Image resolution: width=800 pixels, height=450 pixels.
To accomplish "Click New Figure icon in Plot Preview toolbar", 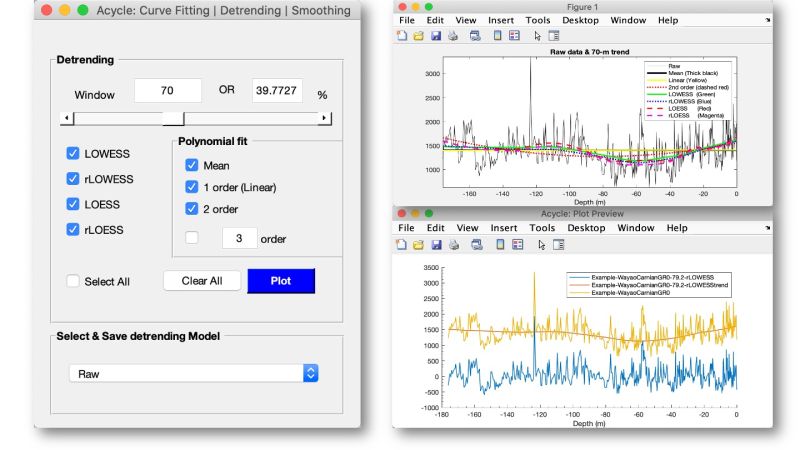I will pos(402,245).
